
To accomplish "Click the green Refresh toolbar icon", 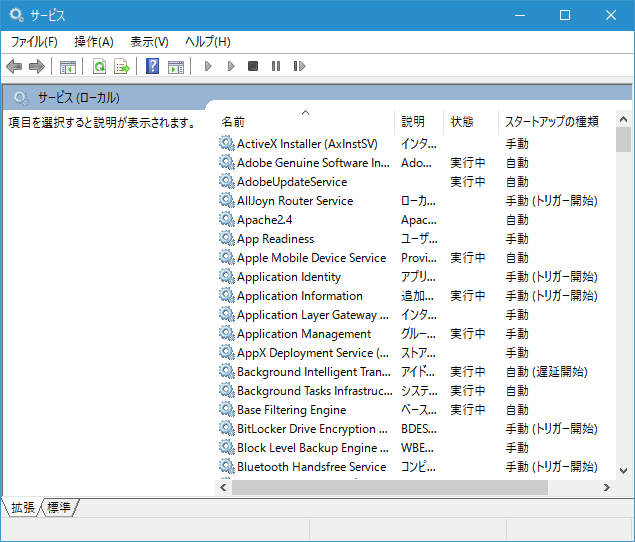I will pyautogui.click(x=99, y=67).
